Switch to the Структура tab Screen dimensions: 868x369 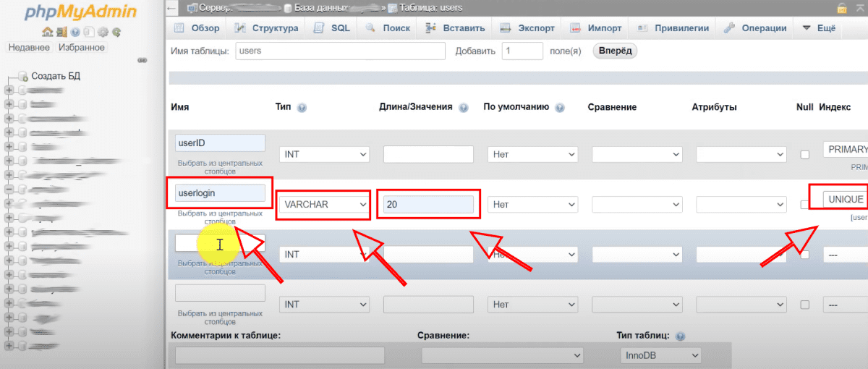coord(266,28)
